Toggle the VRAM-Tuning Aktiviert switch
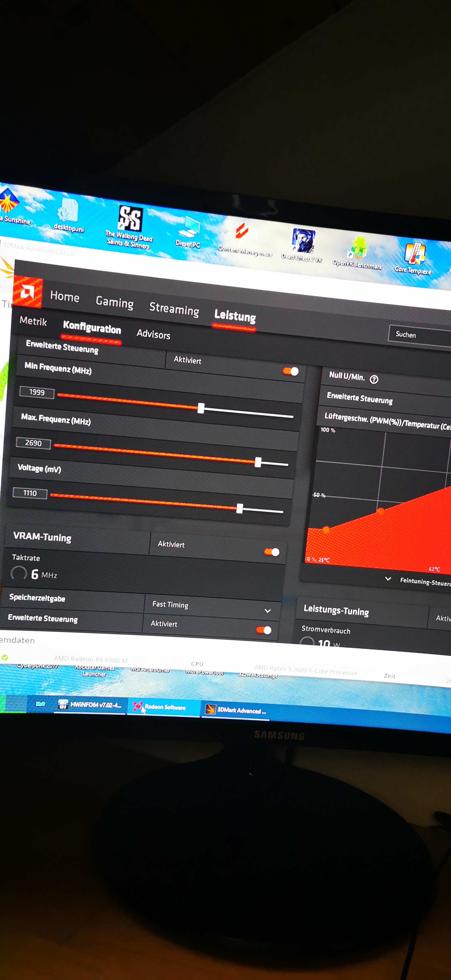 [x=272, y=552]
